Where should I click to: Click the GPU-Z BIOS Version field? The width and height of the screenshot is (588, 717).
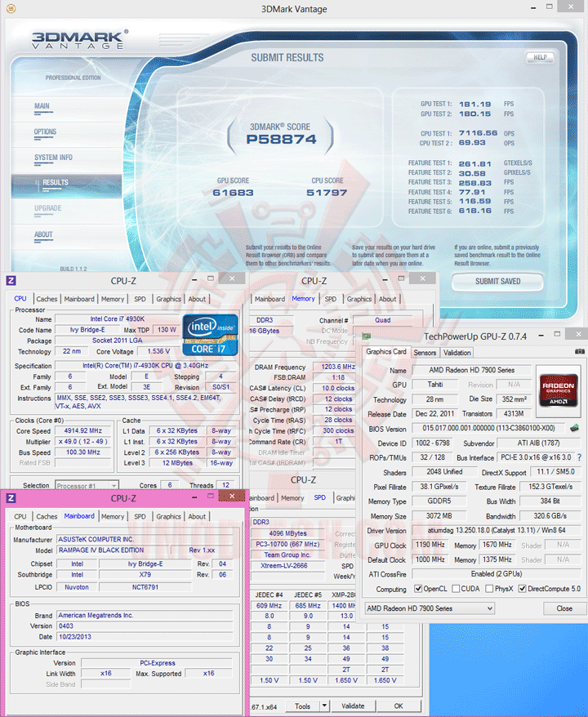point(488,429)
